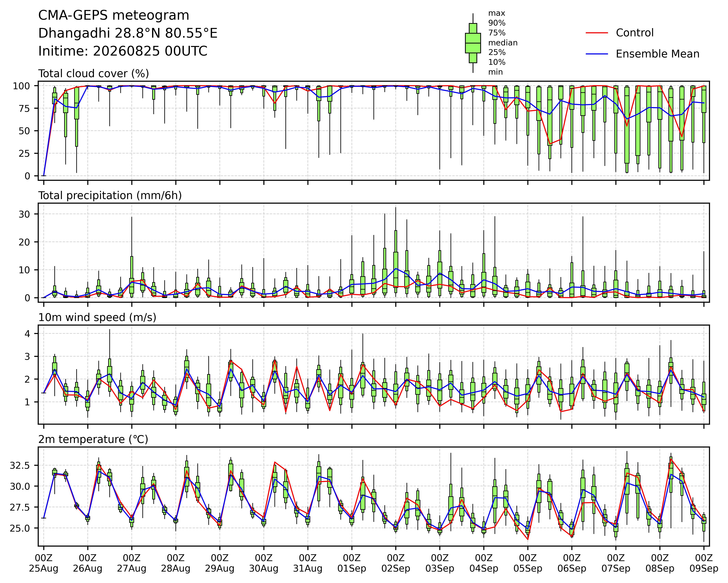Screen dimensions: 728x583
Task: Select the Control legend label
Action: pyautogui.click(x=634, y=33)
